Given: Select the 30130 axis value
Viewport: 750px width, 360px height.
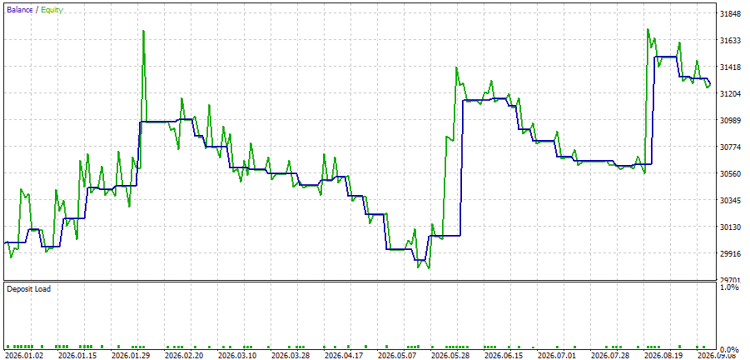Looking at the screenshot, I should pyautogui.click(x=730, y=227).
